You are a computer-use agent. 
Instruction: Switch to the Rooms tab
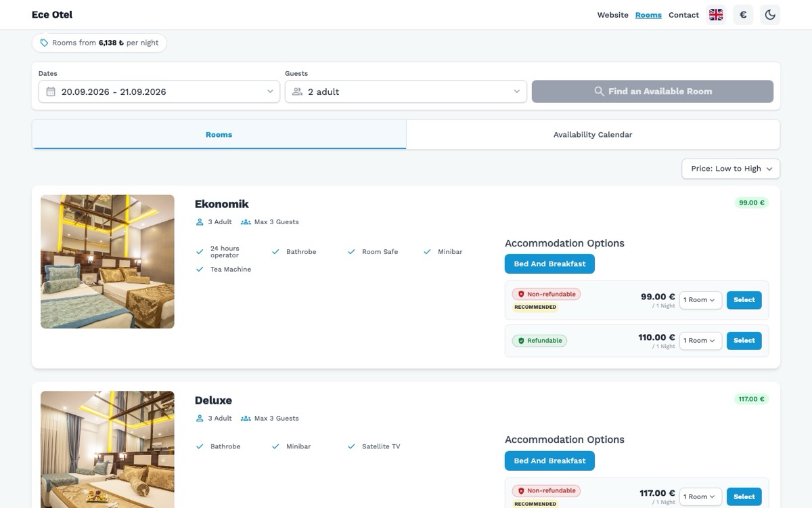coord(219,135)
